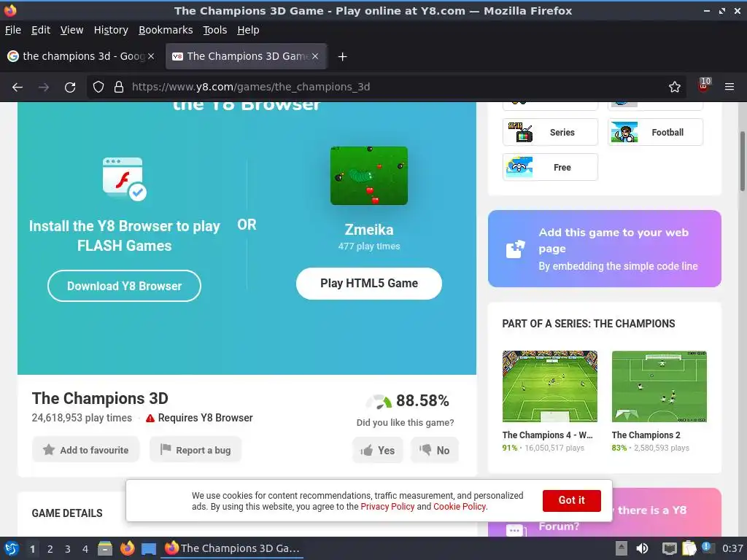Image resolution: width=747 pixels, height=560 pixels.
Task: Open the volume control in tray
Action: 642,548
